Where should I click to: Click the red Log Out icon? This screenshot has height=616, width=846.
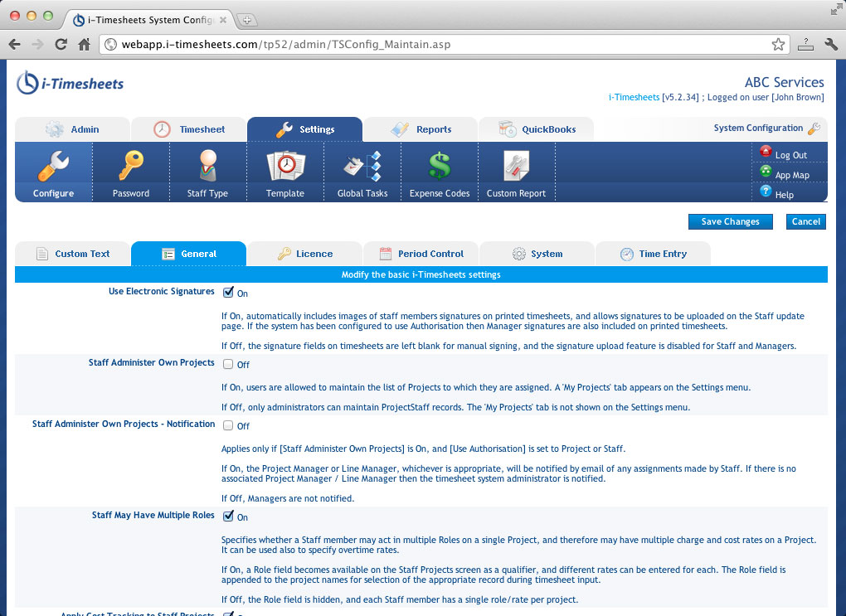(x=766, y=152)
